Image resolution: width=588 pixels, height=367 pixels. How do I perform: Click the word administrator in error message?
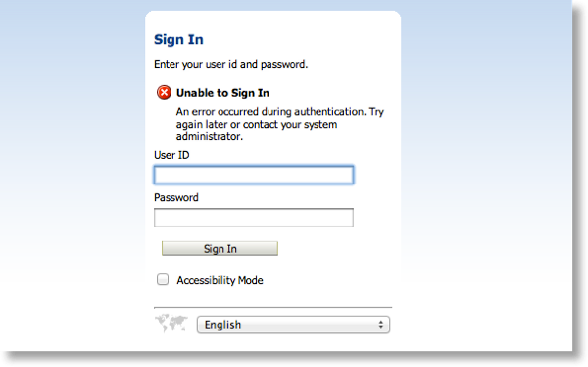click(210, 136)
